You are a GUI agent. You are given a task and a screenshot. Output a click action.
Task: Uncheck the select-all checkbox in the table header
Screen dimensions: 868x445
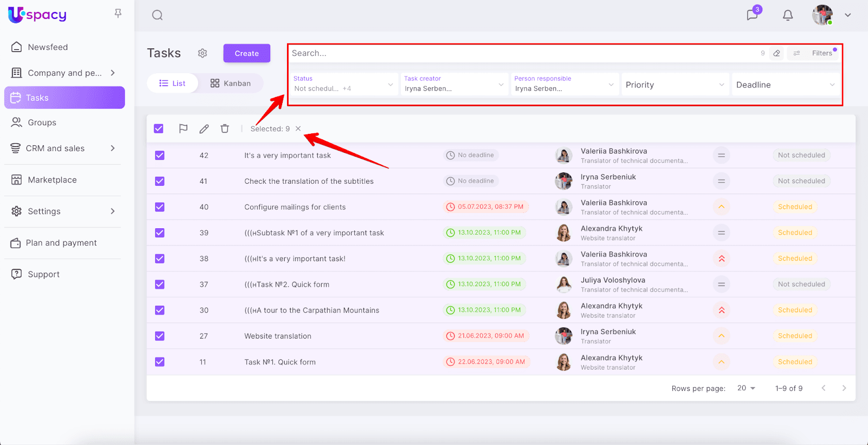(x=158, y=128)
